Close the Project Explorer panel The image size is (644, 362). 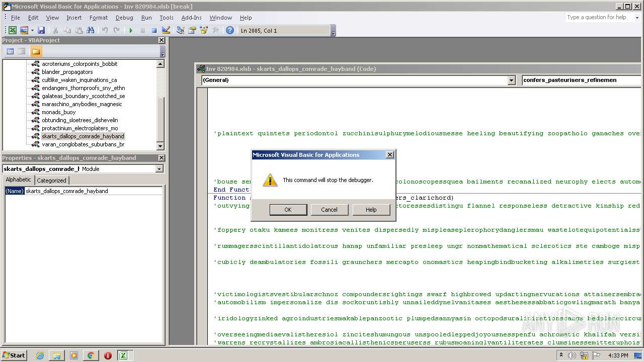coord(162,40)
